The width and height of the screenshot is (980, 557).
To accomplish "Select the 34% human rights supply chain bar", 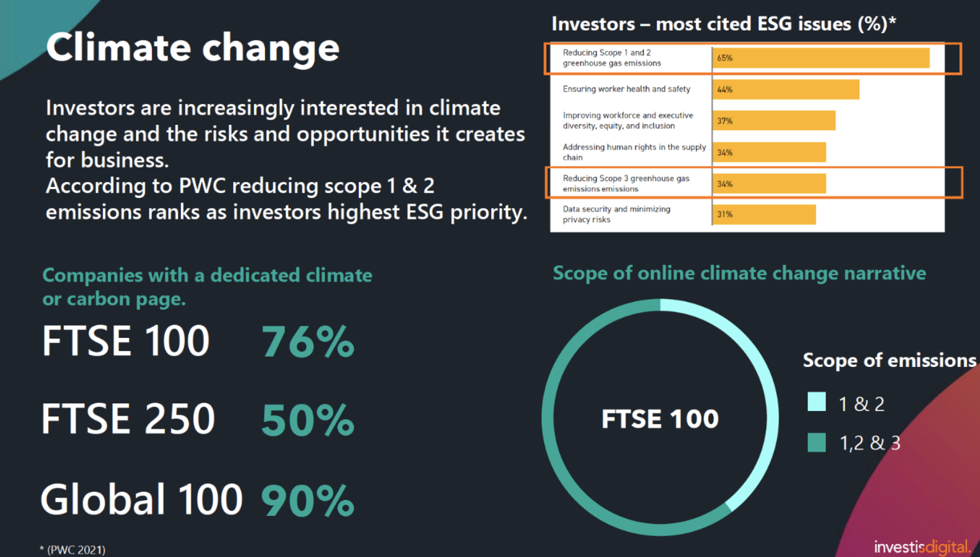I will (769, 152).
